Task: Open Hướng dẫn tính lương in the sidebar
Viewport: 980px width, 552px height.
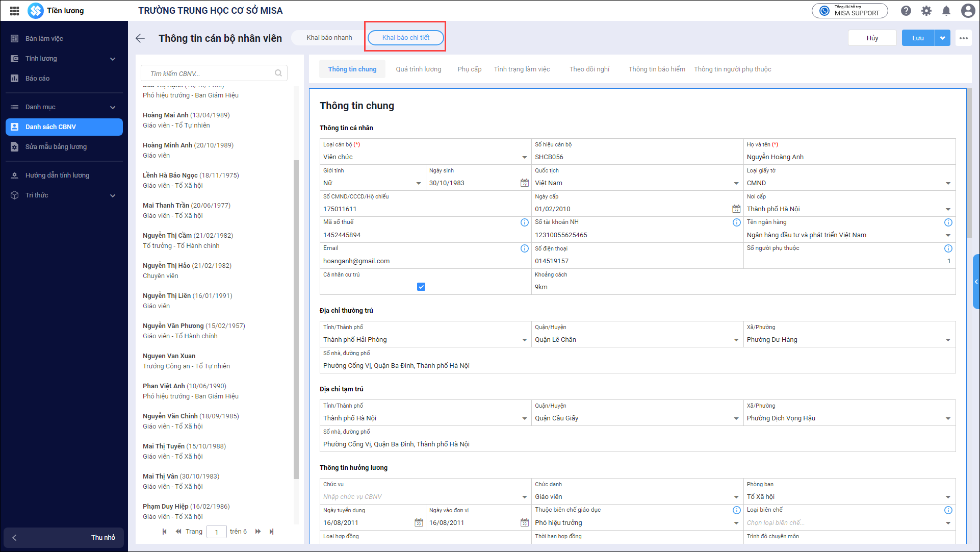Action: 64,175
